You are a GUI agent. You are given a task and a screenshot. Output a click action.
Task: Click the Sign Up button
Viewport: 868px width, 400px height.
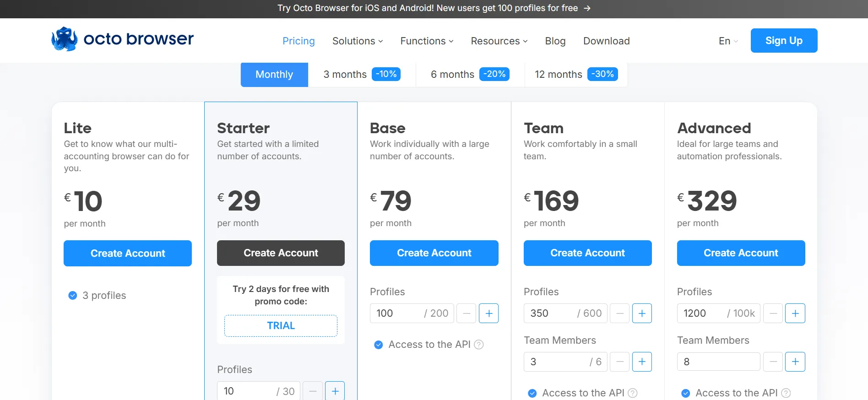pos(784,41)
